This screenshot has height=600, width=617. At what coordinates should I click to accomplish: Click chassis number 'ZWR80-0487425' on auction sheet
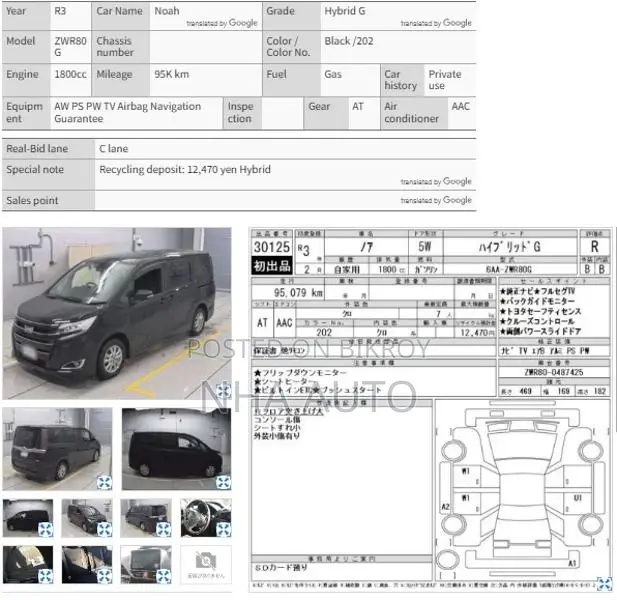click(554, 372)
